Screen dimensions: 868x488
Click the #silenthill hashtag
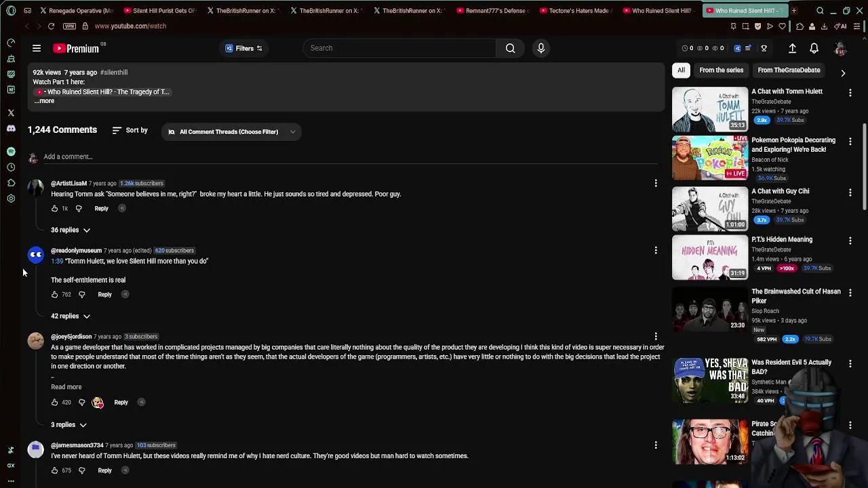coord(114,73)
